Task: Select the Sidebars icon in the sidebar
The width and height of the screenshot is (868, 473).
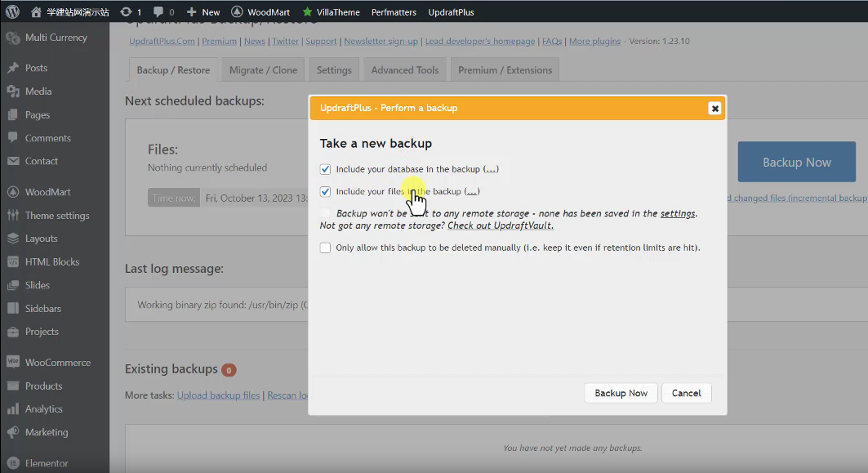Action: [13, 309]
